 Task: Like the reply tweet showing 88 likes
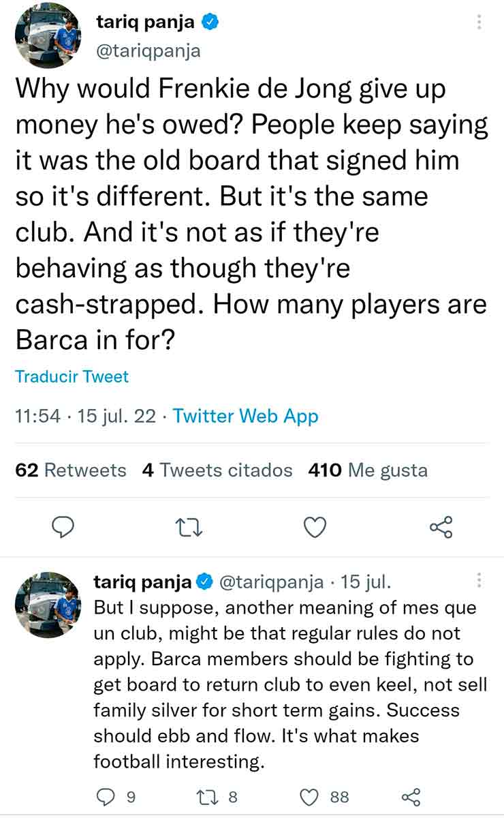click(310, 797)
